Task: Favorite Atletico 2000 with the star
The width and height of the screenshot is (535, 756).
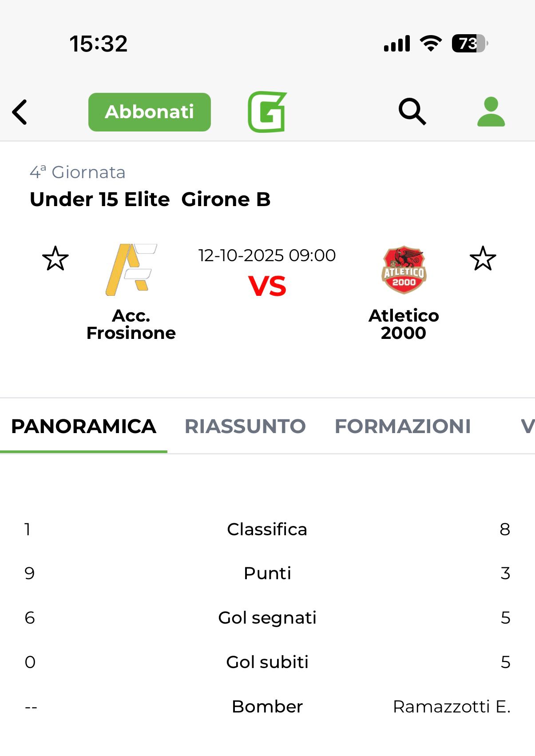Action: 483,259
